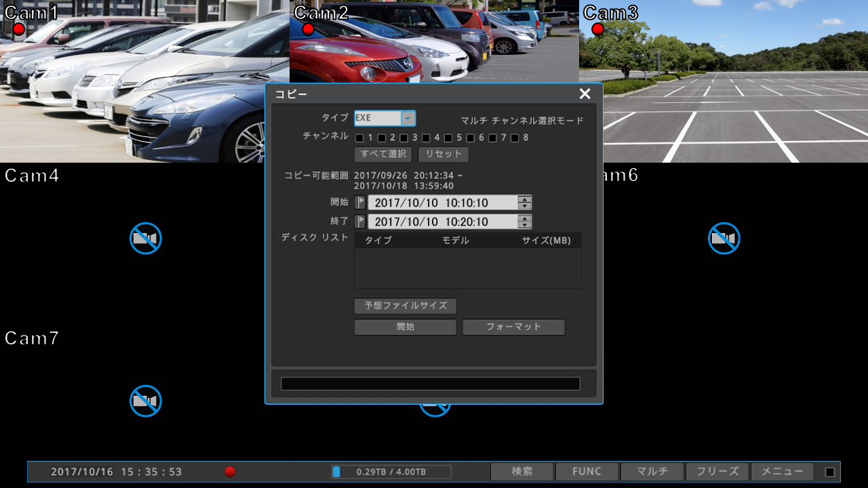Open the FUNC menu in bottom bar
This screenshot has width=868, height=488.
(587, 472)
